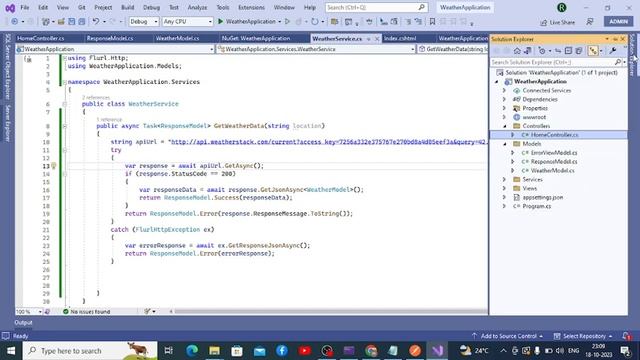Open the WeatherApplication.Services.WeatherService type dropdown
This screenshot has width=640, height=360.
point(316,49)
